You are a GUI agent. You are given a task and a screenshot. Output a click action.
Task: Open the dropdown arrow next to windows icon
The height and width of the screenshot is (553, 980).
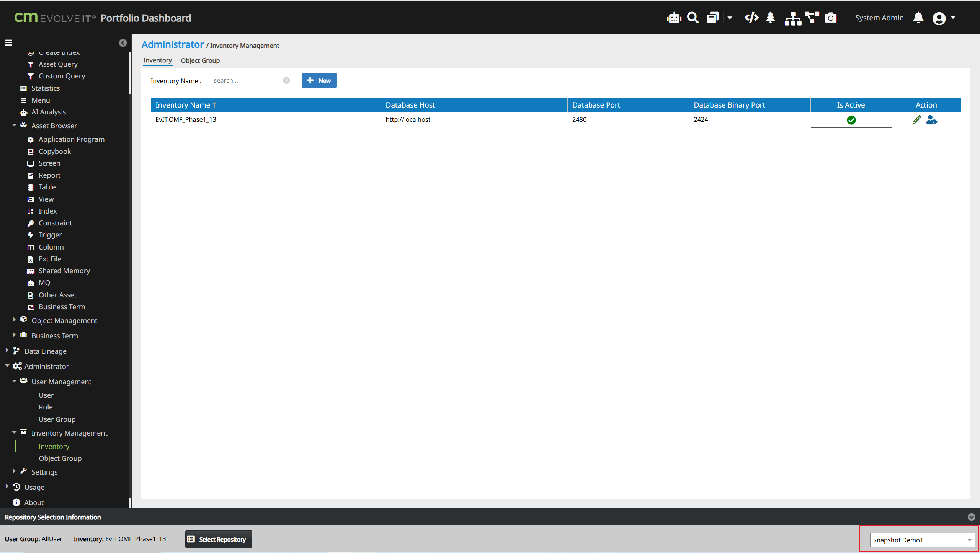(730, 18)
